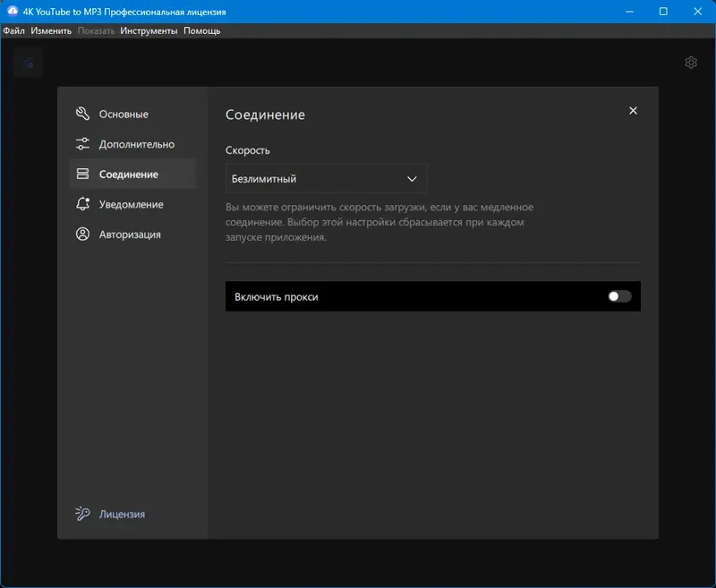Screen dimensions: 716x588
Task: Select the Основные settings section icon
Action: pyautogui.click(x=81, y=114)
